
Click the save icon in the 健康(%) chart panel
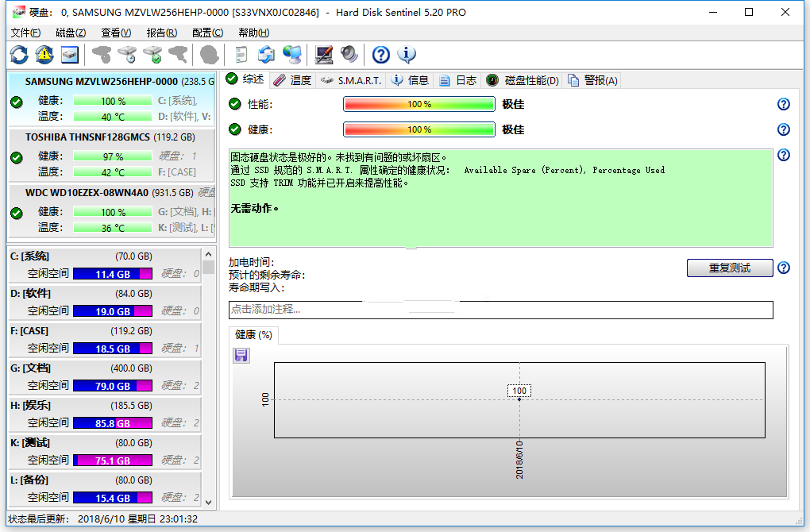pos(241,356)
